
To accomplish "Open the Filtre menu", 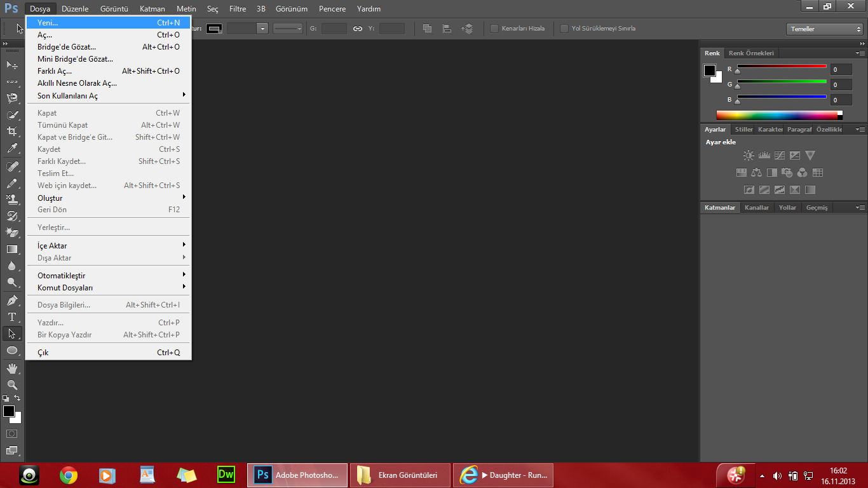I will click(x=238, y=9).
